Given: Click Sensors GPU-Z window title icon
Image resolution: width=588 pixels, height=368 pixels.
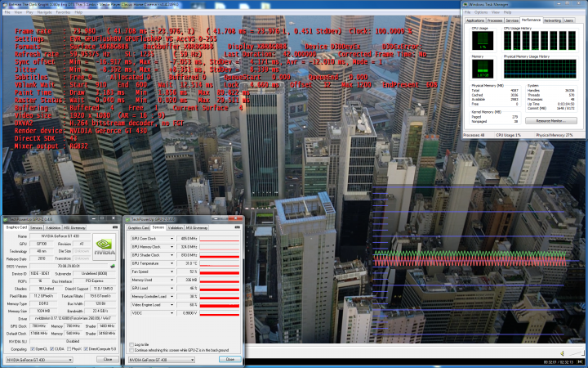Looking at the screenshot, I should [128, 219].
